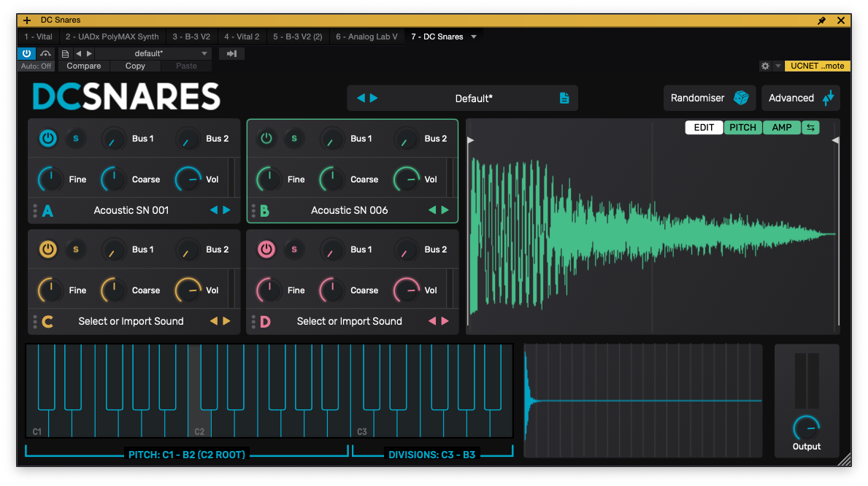The height and width of the screenshot is (486, 868).
Task: Load next sound for layer D
Action: pyautogui.click(x=445, y=320)
